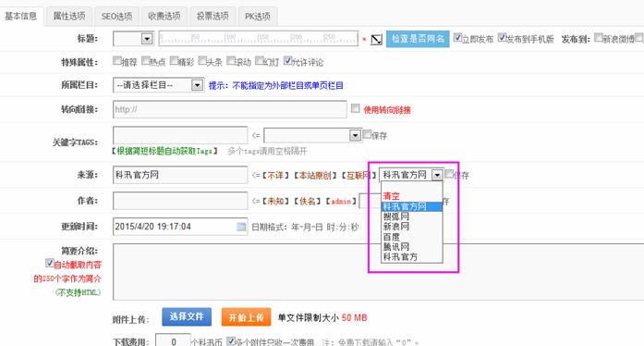Viewport: 644px width, 346px height.
Task: Click the admin author shortcut link
Action: 341,201
